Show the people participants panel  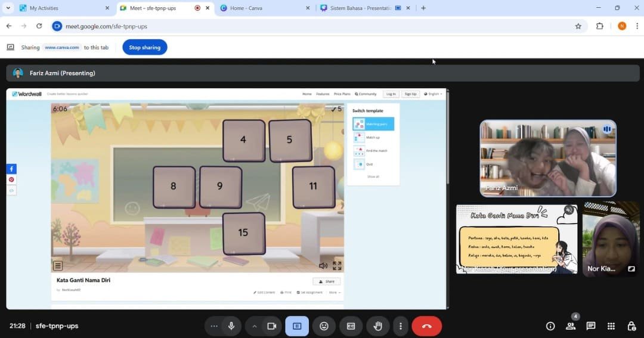click(x=571, y=326)
